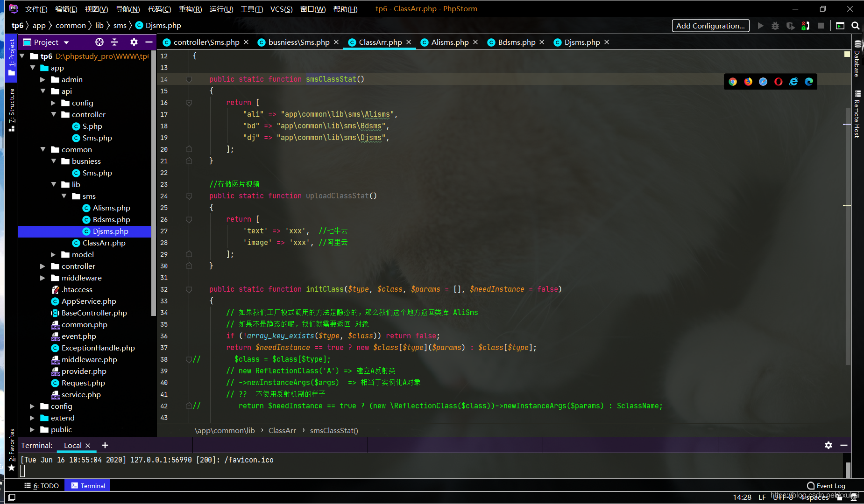Expand the extend folder
This screenshot has width=864, height=504.
coord(32,418)
